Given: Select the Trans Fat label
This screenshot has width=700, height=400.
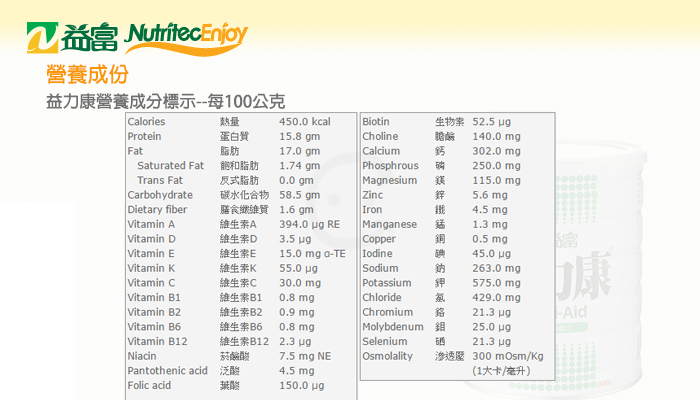Looking at the screenshot, I should 160,180.
